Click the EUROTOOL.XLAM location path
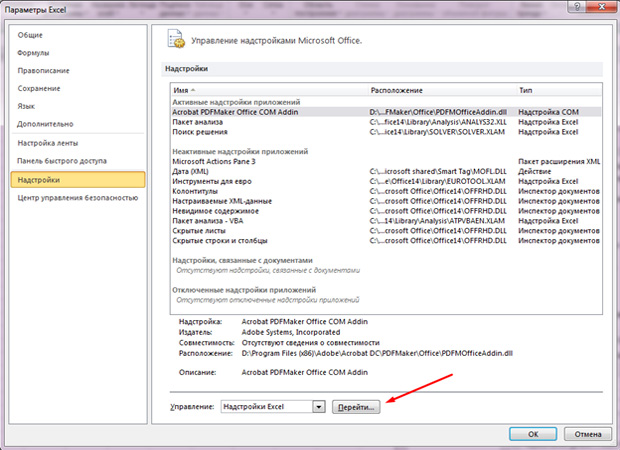This screenshot has height=450, width=620. (x=437, y=182)
